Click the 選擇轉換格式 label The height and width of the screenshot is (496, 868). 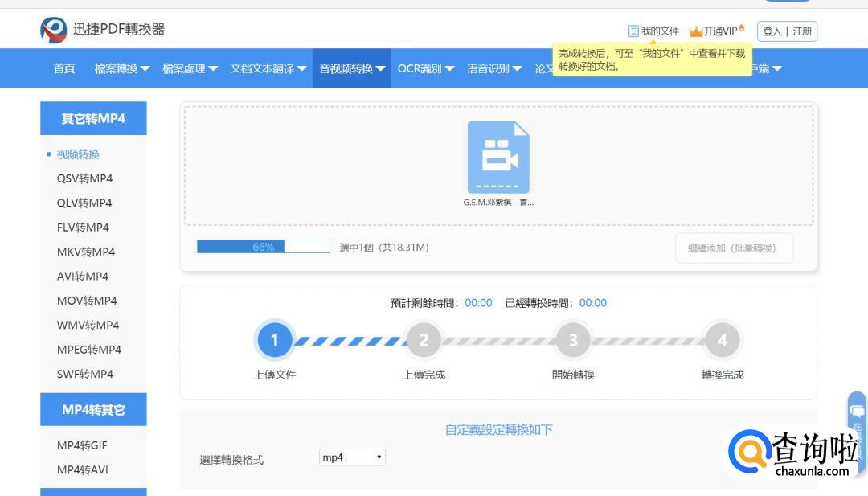tap(231, 460)
